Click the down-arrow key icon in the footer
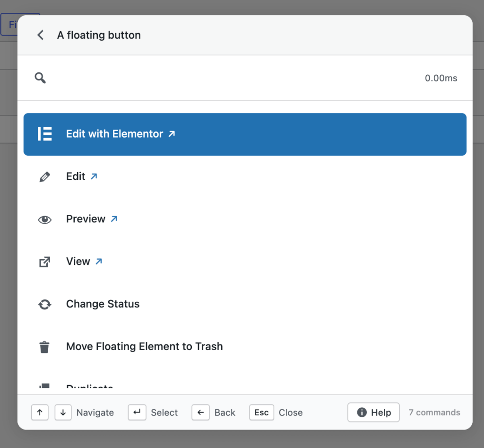 pyautogui.click(x=63, y=412)
